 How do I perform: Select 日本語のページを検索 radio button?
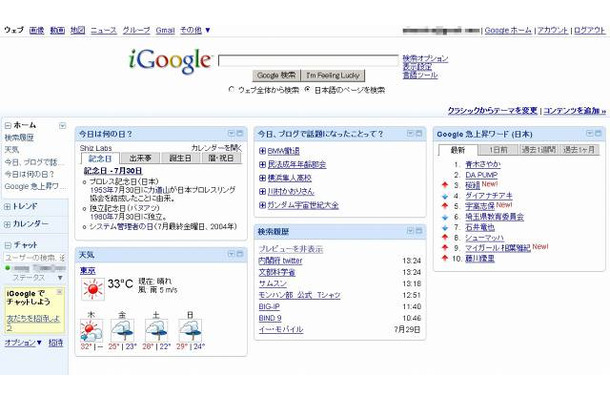pos(308,89)
